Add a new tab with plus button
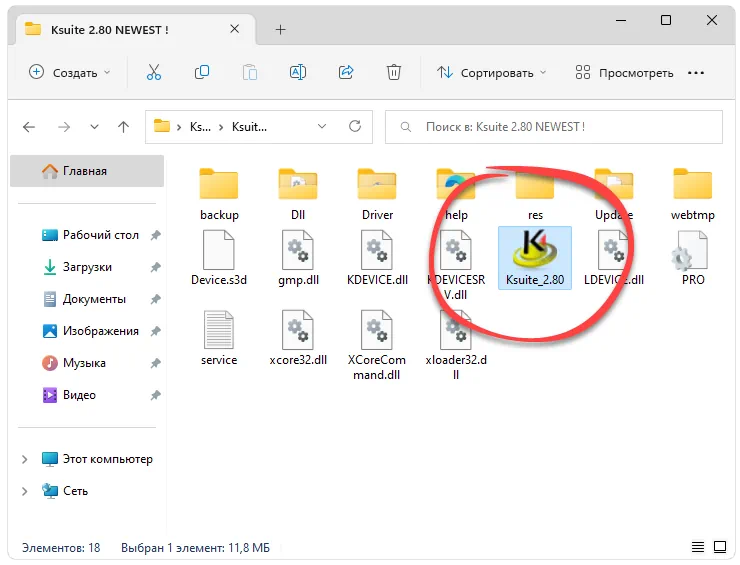Viewport: 740px width, 565px height. click(280, 30)
